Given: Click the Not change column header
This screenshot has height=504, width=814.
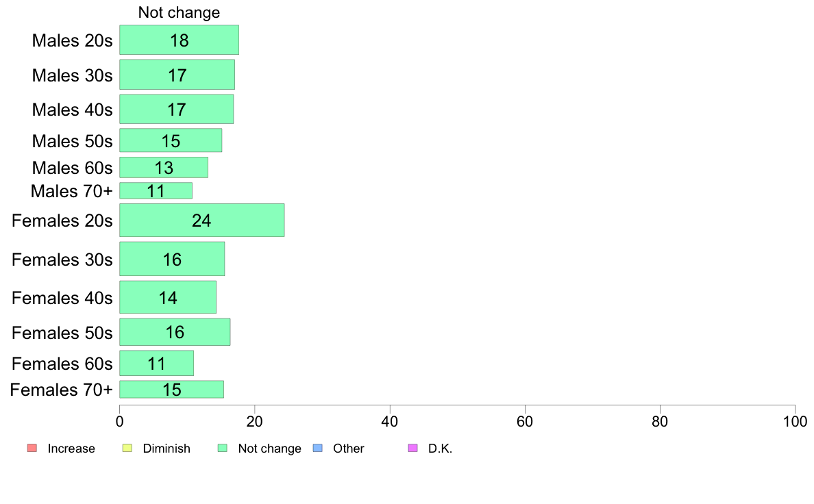Looking at the screenshot, I should click(x=179, y=12).
